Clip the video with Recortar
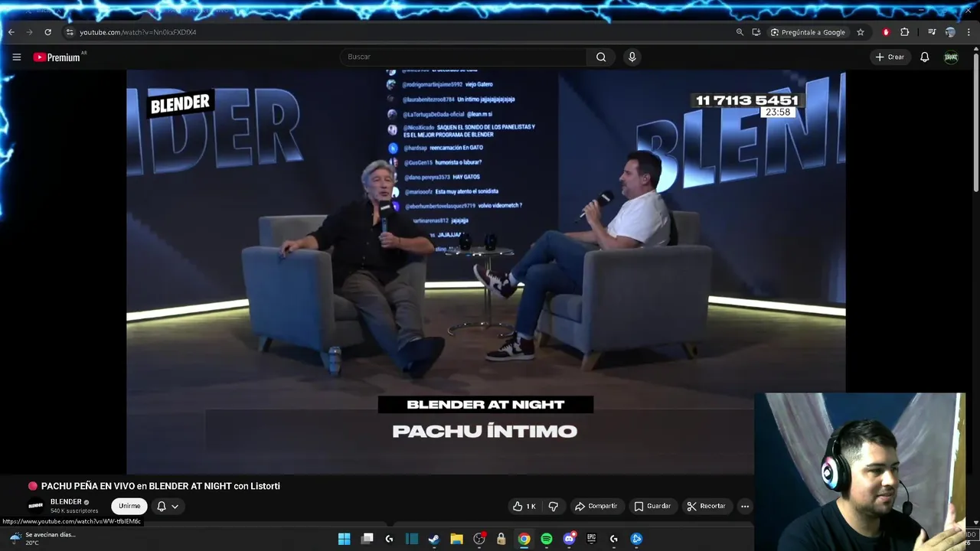Screen dimensions: 980x551 706,506
